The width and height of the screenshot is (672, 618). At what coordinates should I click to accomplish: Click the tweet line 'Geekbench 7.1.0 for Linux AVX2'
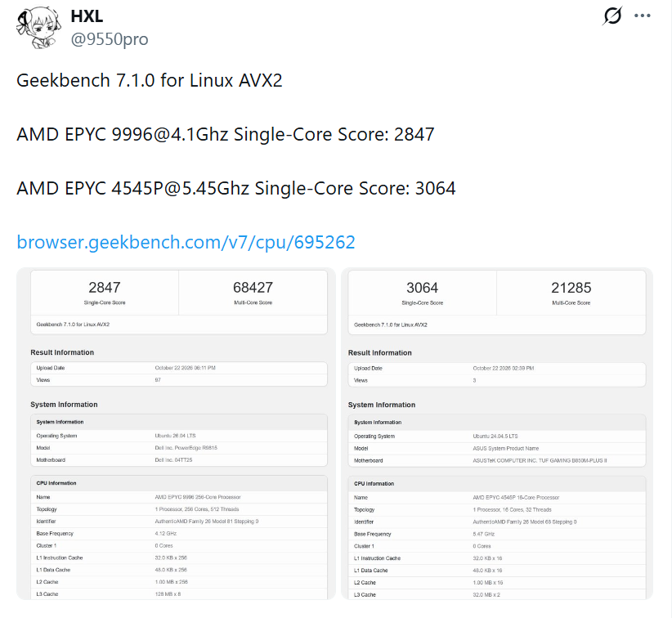(x=149, y=81)
